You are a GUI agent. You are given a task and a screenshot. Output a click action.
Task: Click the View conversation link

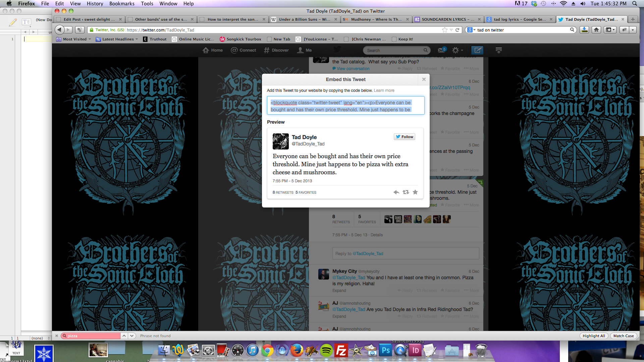pos(351,69)
